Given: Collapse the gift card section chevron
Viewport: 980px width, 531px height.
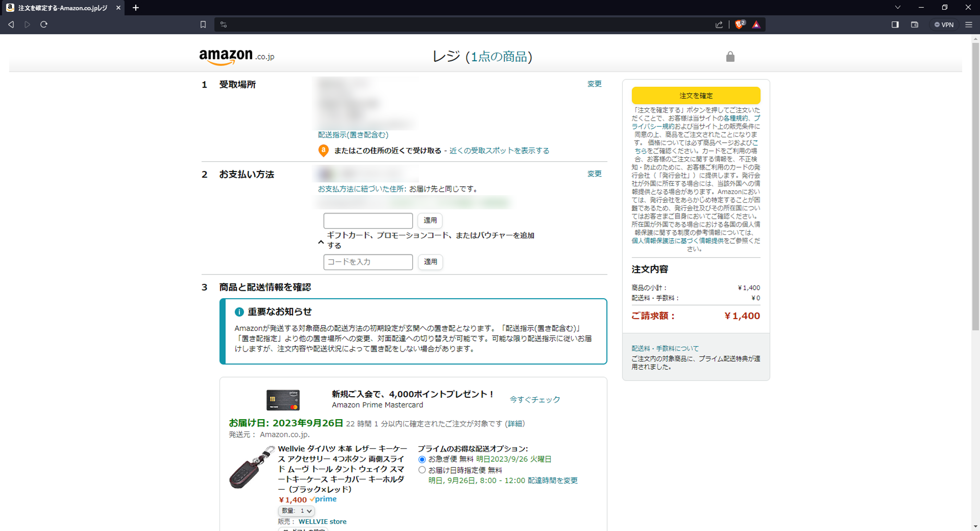Looking at the screenshot, I should click(x=321, y=241).
